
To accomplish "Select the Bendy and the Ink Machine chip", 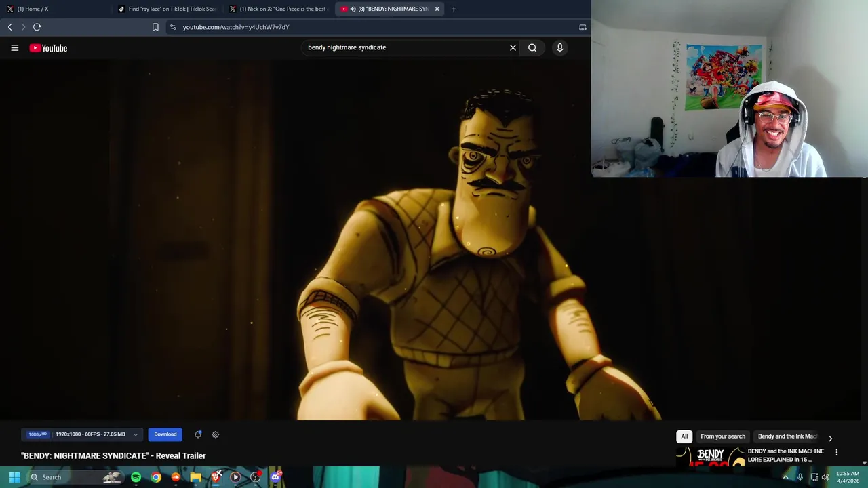I will (x=787, y=436).
